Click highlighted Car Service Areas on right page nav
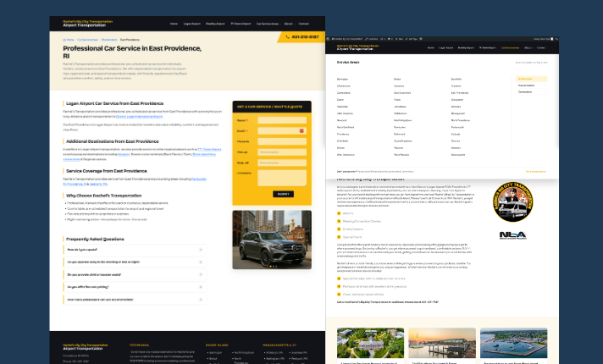Viewport: 603px width, 364px height. click(510, 48)
